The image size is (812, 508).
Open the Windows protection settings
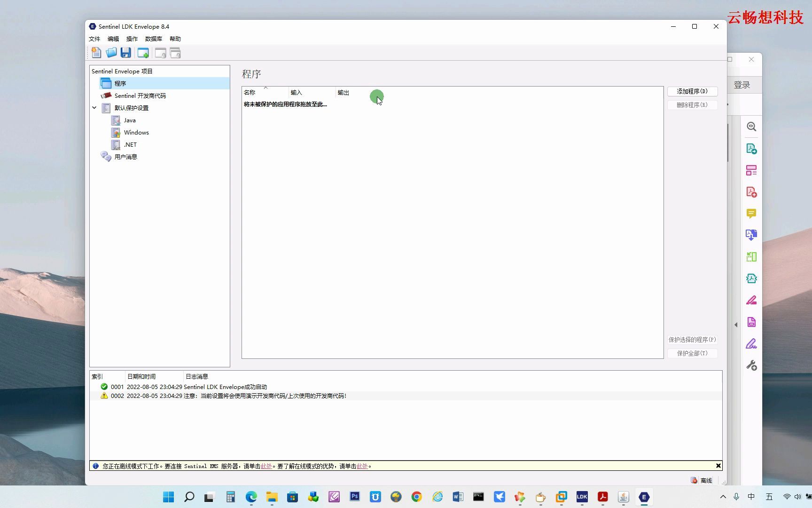pos(136,132)
